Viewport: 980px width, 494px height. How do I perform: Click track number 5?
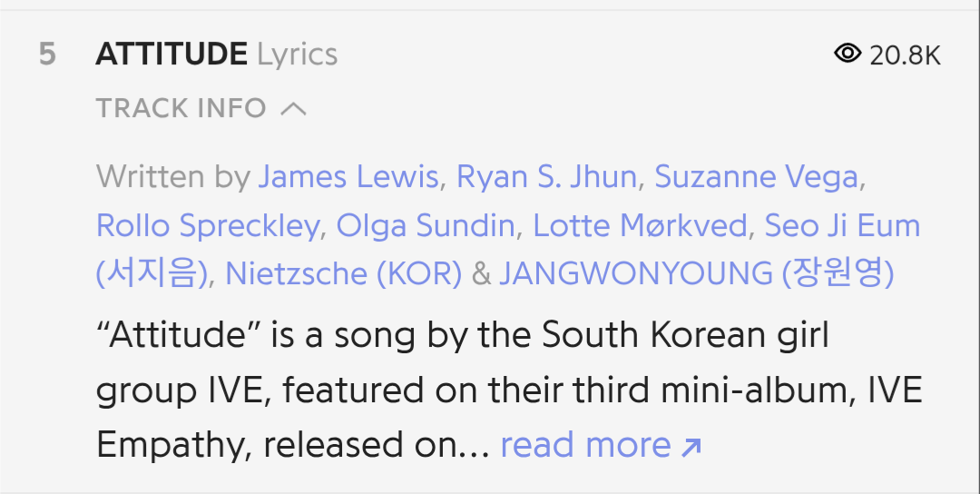click(x=47, y=54)
